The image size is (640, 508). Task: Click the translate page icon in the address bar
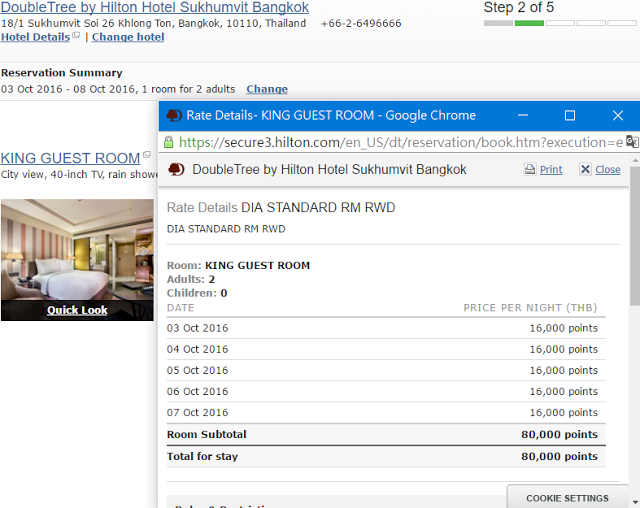[632, 142]
